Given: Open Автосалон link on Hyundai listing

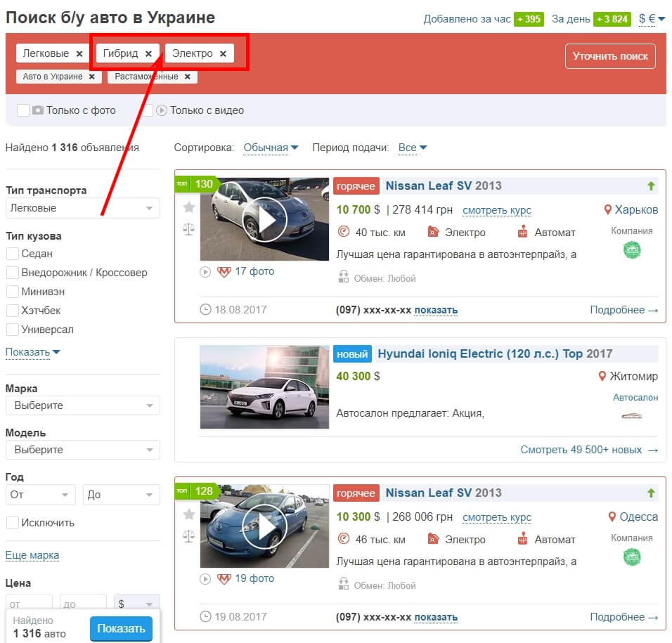Looking at the screenshot, I should point(635,398).
